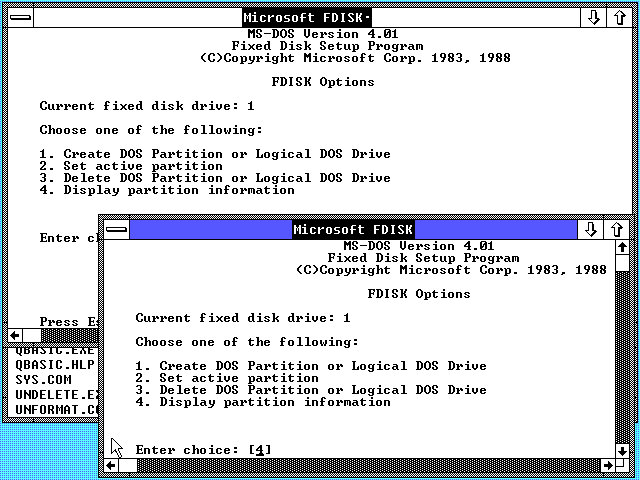Select the UNDELETE file in the list

(x=57, y=395)
